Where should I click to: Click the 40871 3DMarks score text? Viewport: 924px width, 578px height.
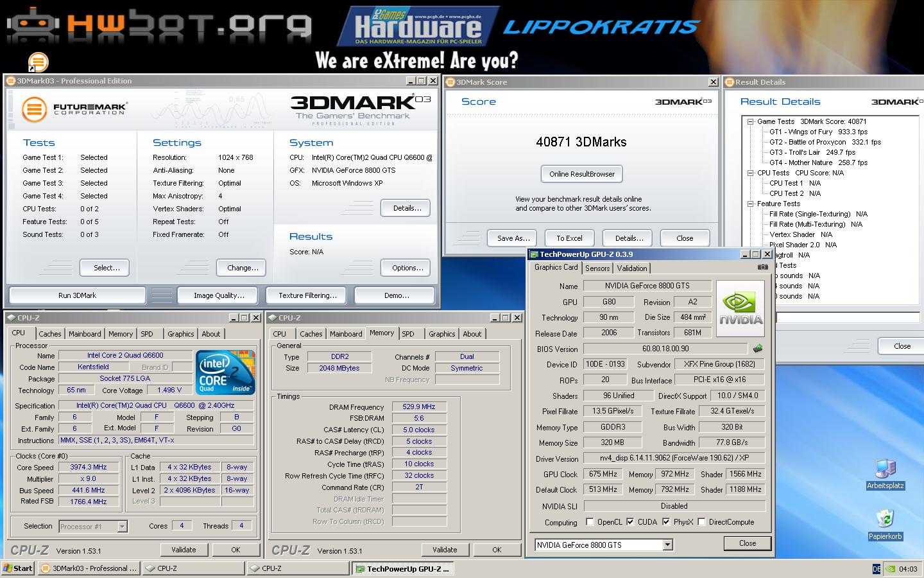click(581, 142)
